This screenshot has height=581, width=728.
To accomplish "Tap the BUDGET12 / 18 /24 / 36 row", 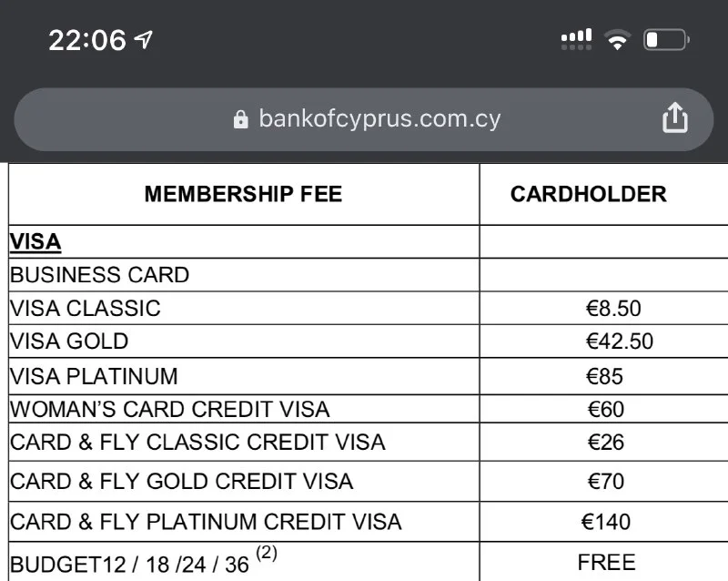I will pyautogui.click(x=130, y=563).
